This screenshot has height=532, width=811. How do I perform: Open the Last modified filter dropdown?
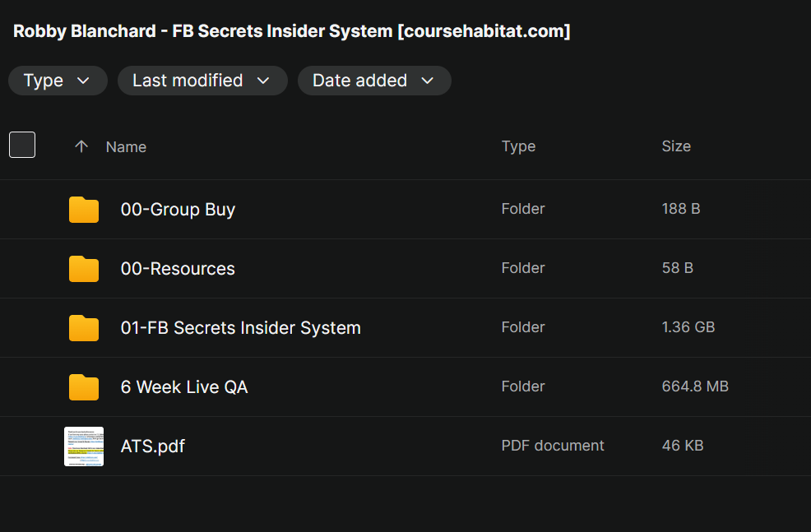pyautogui.click(x=202, y=81)
